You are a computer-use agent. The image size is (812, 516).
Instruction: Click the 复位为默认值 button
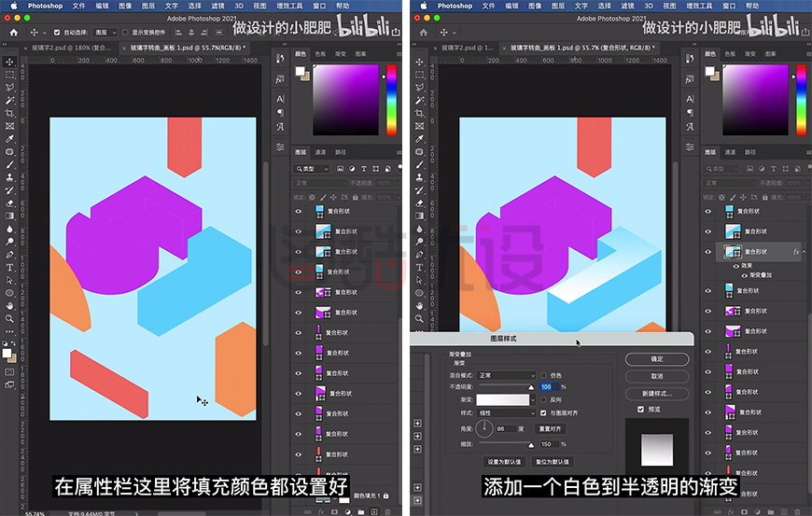point(552,462)
